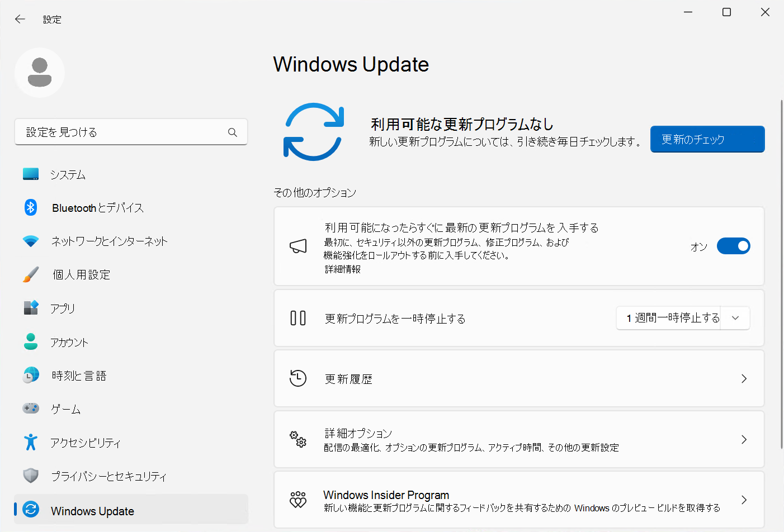The width and height of the screenshot is (784, 532).
Task: Open プライバシーとセキュリティ settings
Action: point(131,476)
